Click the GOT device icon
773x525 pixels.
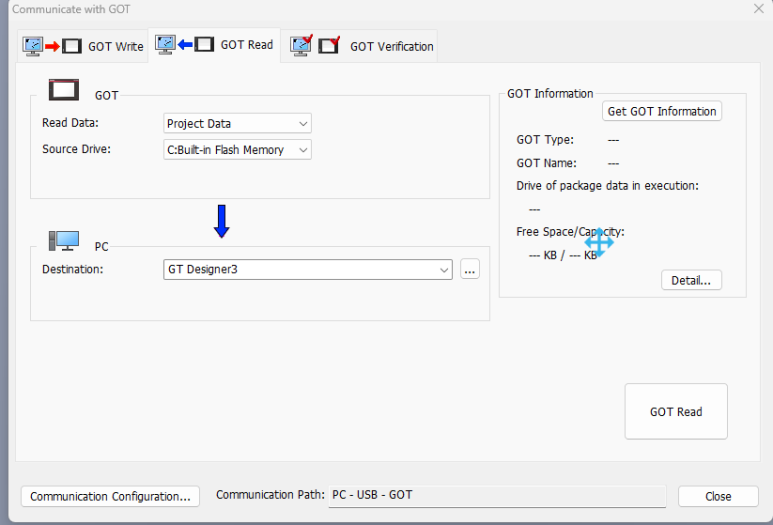[x=64, y=90]
